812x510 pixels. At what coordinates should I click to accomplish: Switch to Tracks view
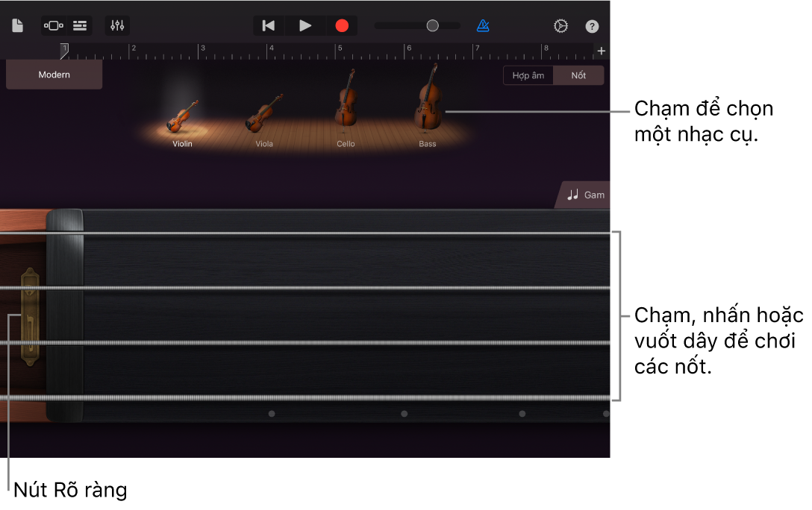[80, 25]
